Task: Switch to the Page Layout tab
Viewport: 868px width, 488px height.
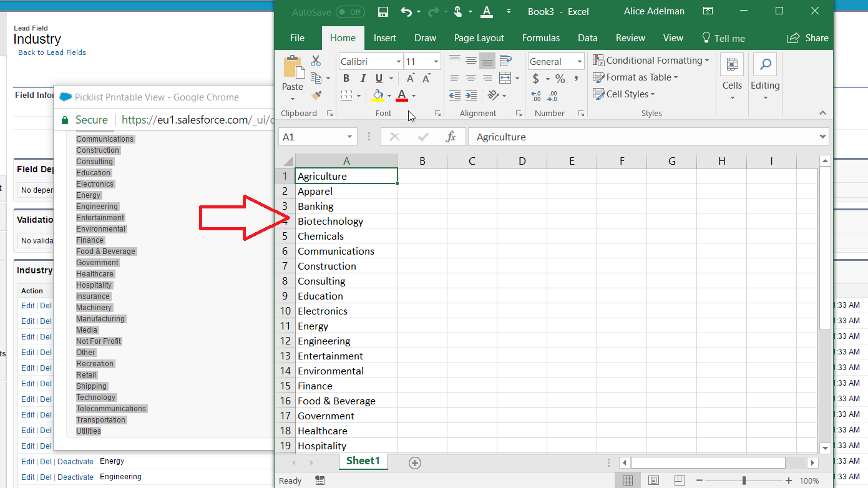Action: click(479, 38)
